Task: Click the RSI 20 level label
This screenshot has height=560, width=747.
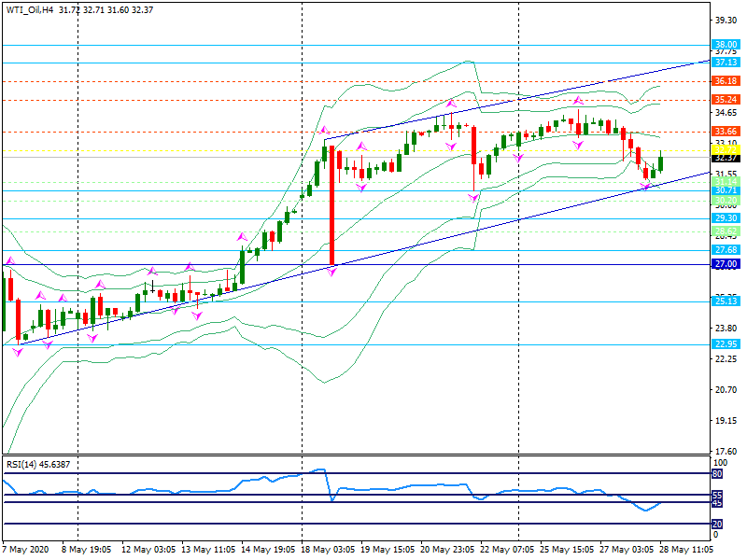Action: 717,524
